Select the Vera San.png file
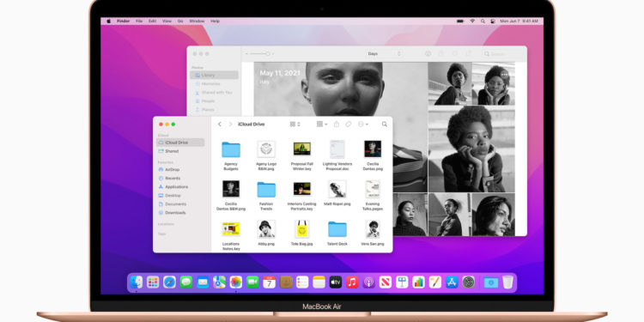Image resolution: width=644 pixels, height=322 pixels. click(373, 234)
